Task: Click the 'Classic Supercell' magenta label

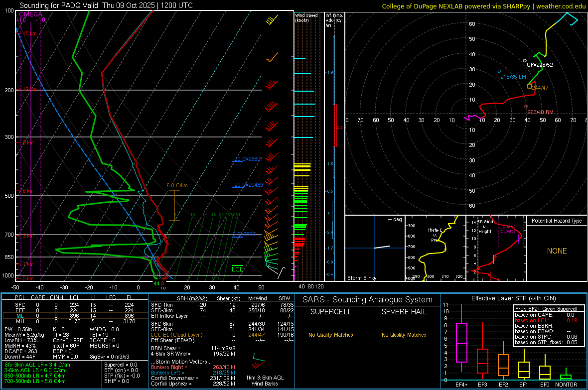Action: 509,229
